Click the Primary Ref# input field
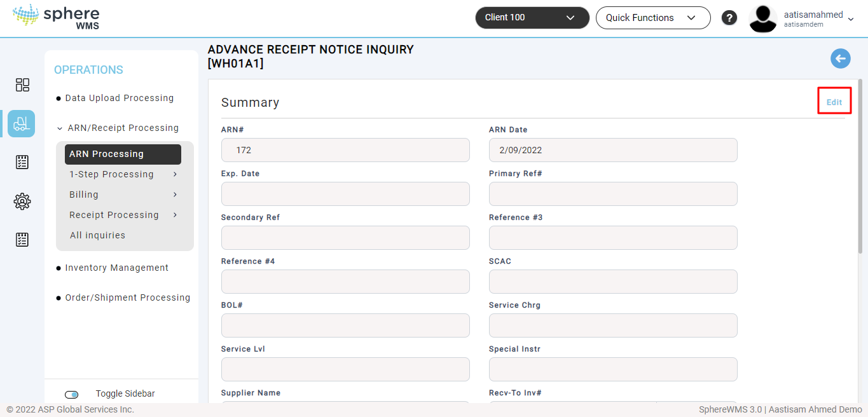The height and width of the screenshot is (417, 868). coord(612,194)
